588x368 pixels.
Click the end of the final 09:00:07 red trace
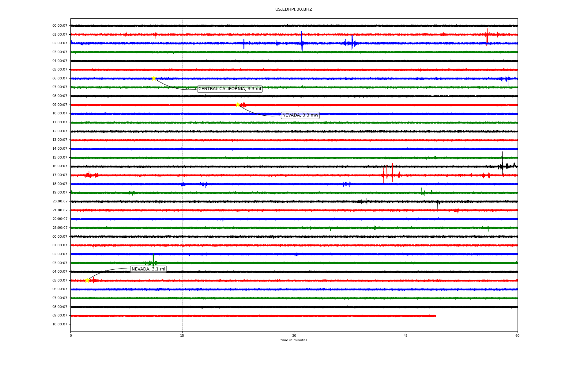pos(435,316)
